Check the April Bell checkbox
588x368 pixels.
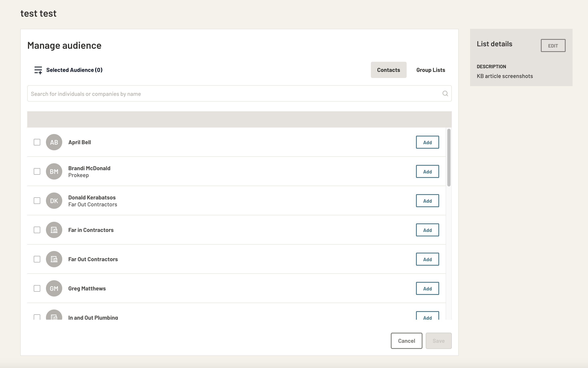37,142
